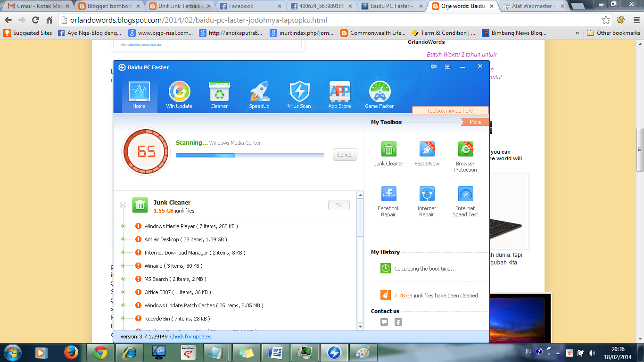This screenshot has width=644, height=362.
Task: Click the orange More toolbox button
Action: click(474, 122)
